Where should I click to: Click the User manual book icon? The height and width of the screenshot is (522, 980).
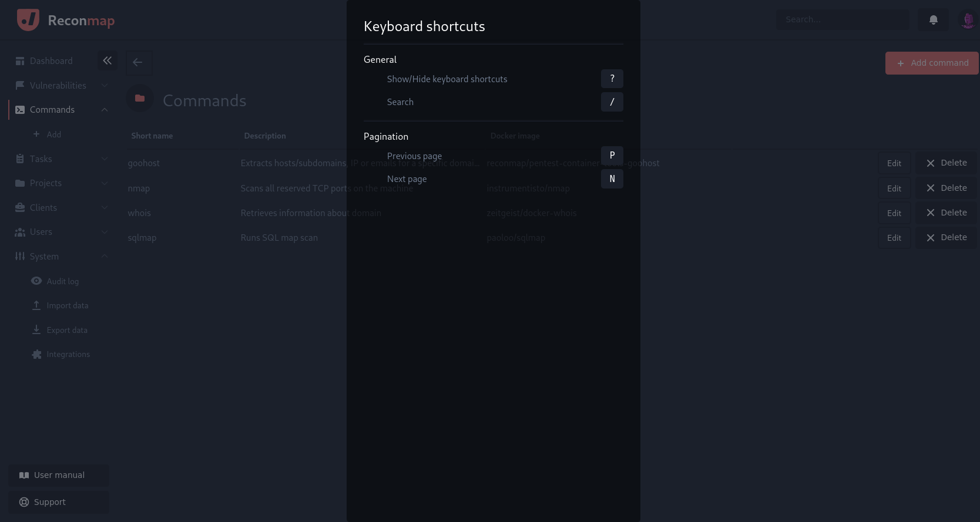point(24,476)
